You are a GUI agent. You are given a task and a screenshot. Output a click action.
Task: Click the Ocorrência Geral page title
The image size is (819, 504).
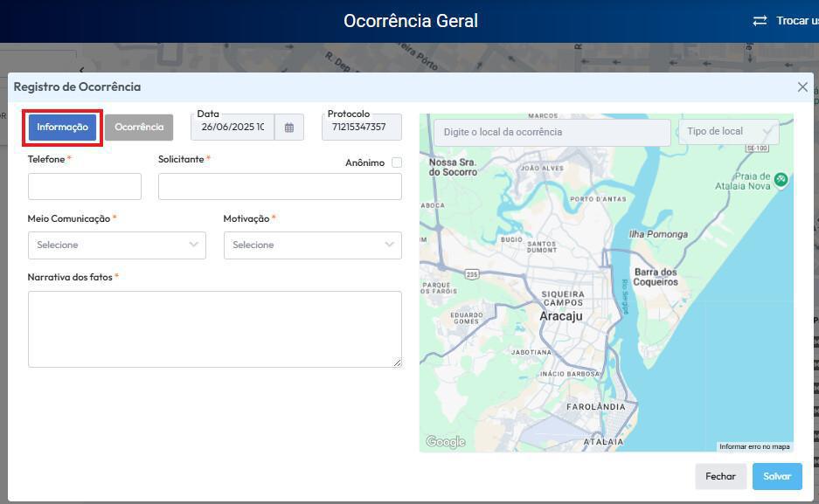click(x=411, y=21)
